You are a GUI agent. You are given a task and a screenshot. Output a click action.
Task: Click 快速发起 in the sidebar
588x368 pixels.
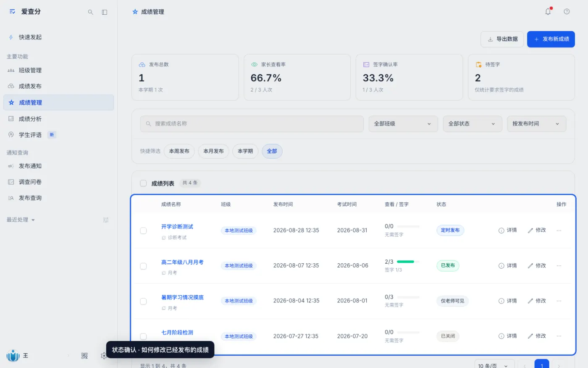[58, 37]
